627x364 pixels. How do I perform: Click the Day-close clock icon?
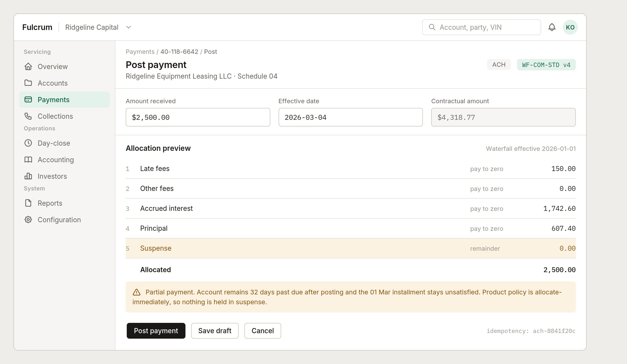(28, 143)
